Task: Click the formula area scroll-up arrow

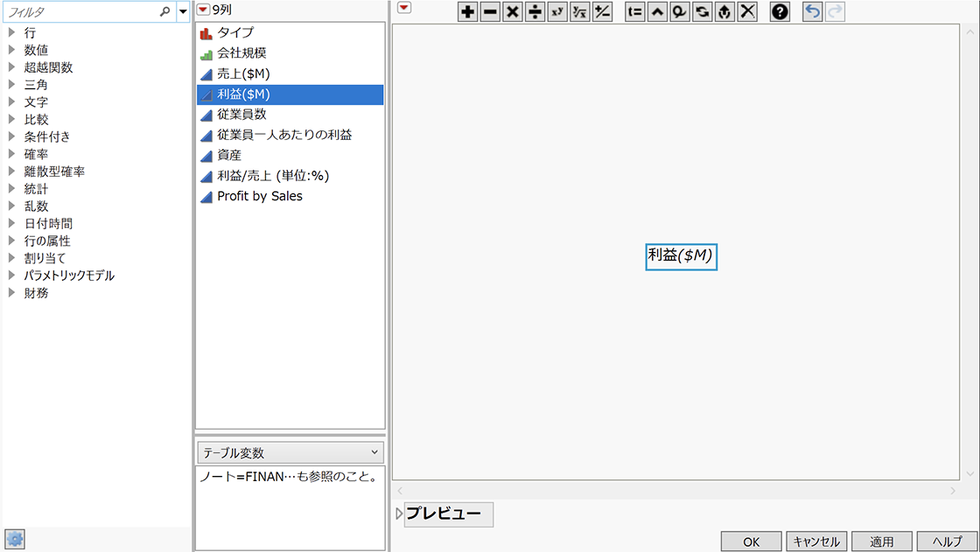Action: coord(970,31)
